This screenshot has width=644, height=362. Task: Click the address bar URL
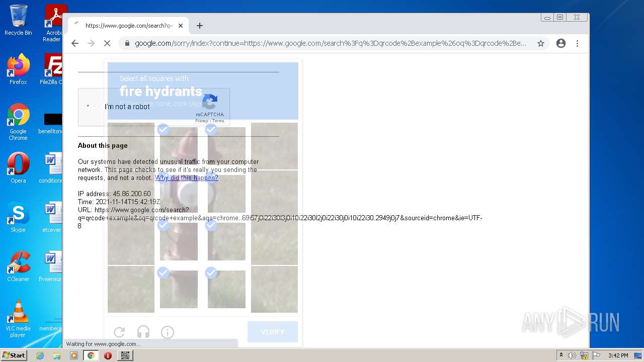tap(330, 43)
